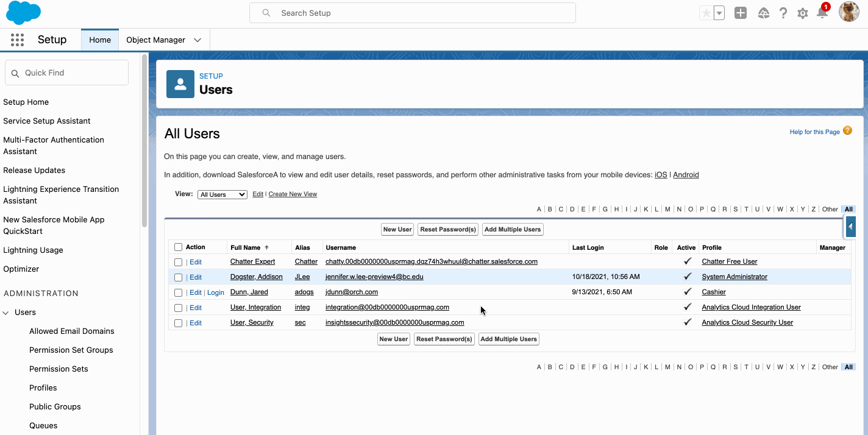Viewport: 868px width, 435px height.
Task: Open the user profile avatar
Action: coord(849,12)
